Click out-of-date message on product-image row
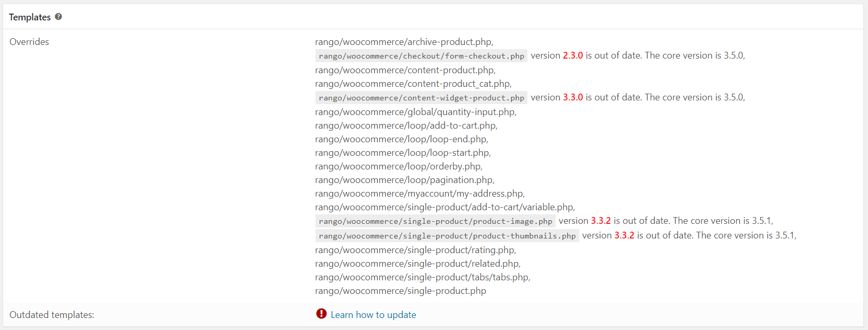This screenshot has height=330, width=868. pos(666,221)
